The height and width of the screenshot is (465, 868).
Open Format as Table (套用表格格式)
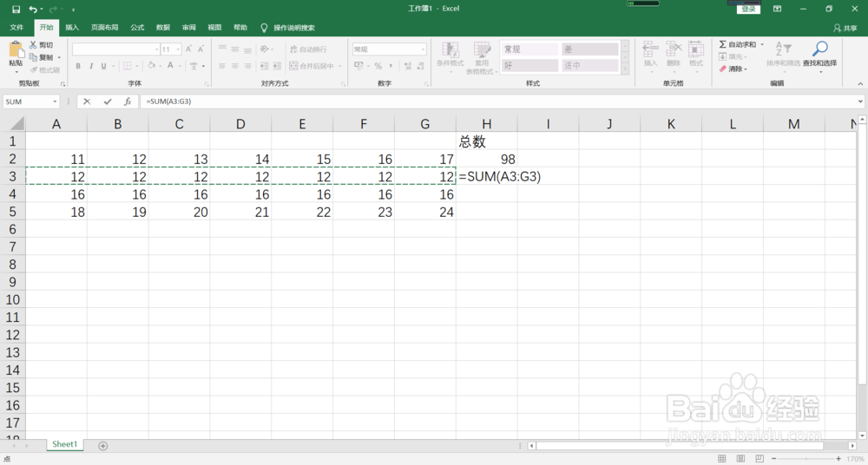(482, 57)
